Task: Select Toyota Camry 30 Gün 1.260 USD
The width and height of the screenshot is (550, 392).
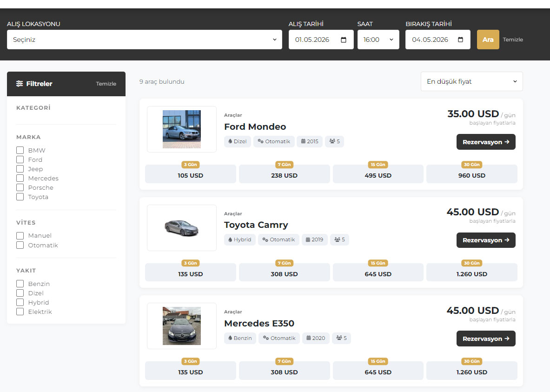Action: click(x=472, y=272)
